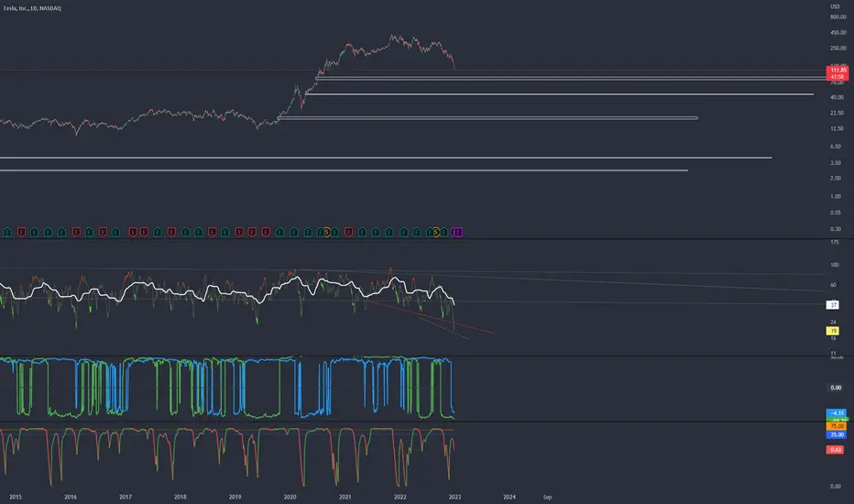854x504 pixels.
Task: Select the long horizontal line near 3.50
Action: point(386,158)
